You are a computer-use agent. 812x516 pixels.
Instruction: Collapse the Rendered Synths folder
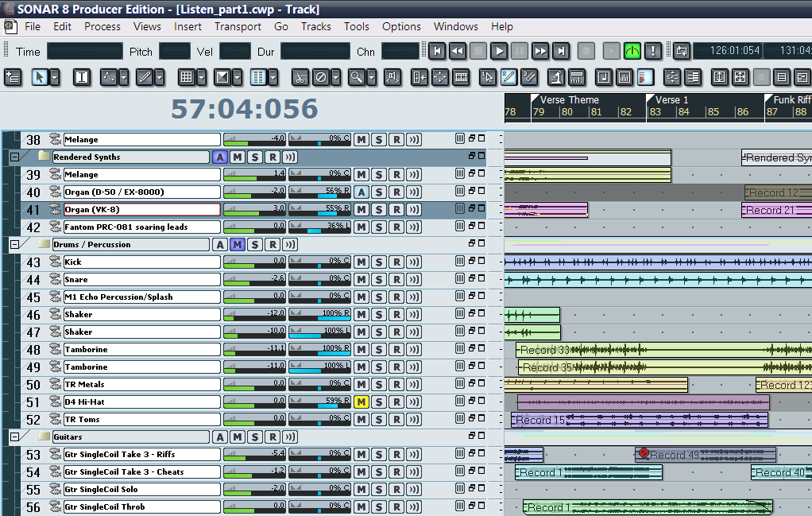click(14, 157)
